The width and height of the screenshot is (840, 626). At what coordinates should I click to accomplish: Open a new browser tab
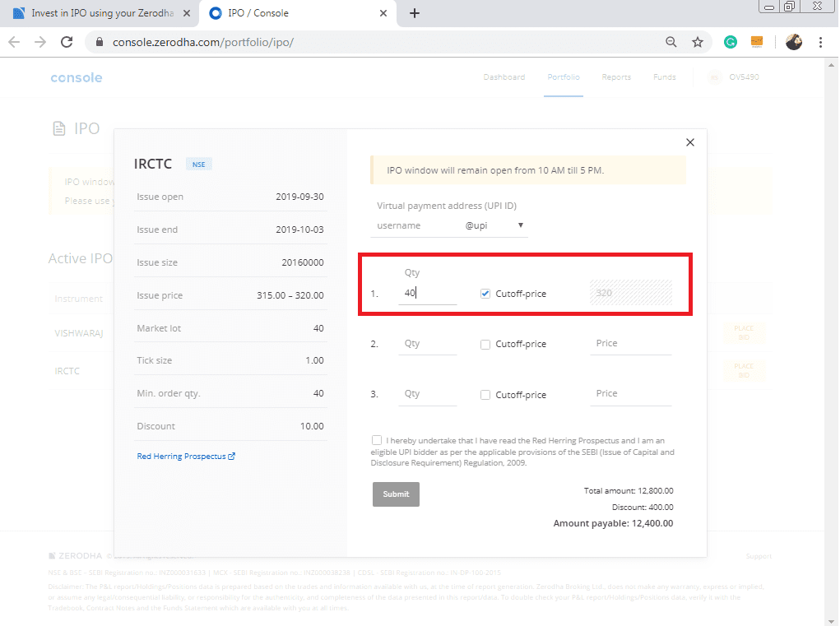coord(414,13)
